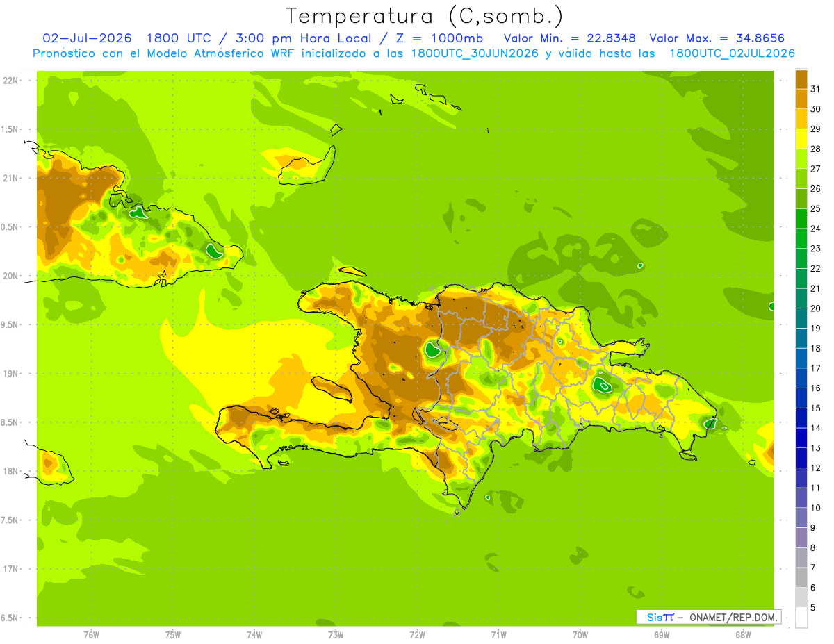
Task: Click the "74W" longitude label
Action: click(254, 635)
